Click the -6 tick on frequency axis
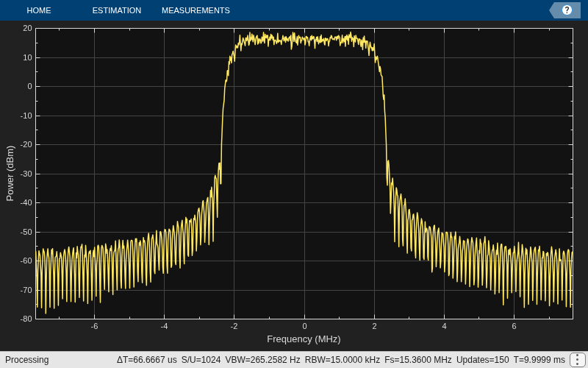 pyautogui.click(x=94, y=326)
